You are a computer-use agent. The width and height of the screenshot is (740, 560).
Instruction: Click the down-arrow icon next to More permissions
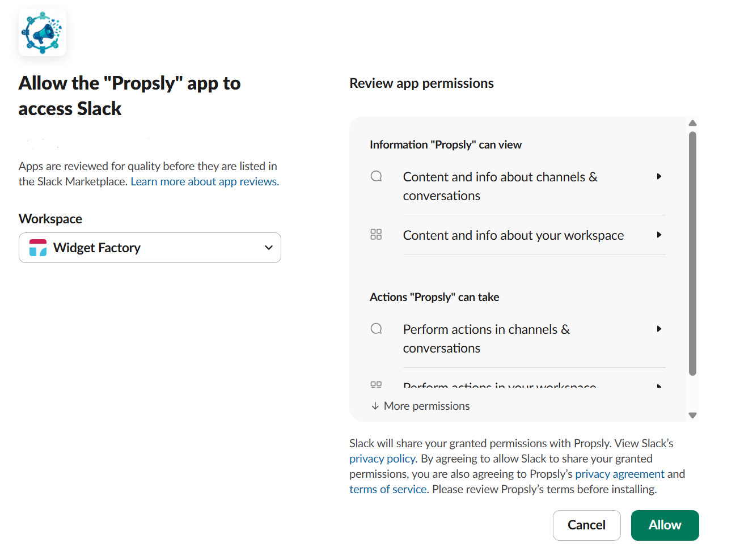(x=375, y=406)
